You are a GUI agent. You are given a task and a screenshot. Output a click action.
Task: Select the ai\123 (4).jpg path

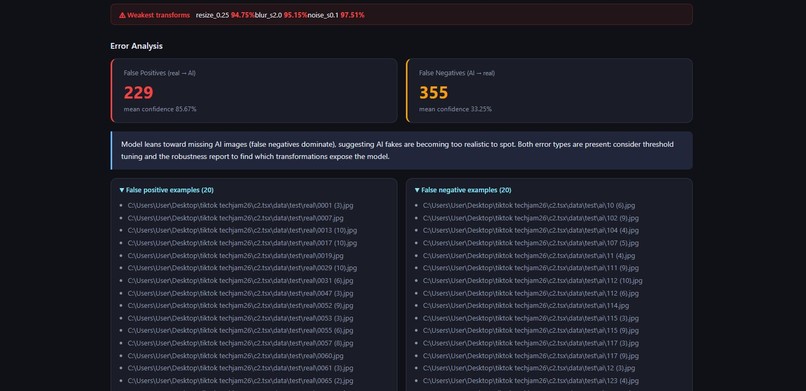point(531,381)
